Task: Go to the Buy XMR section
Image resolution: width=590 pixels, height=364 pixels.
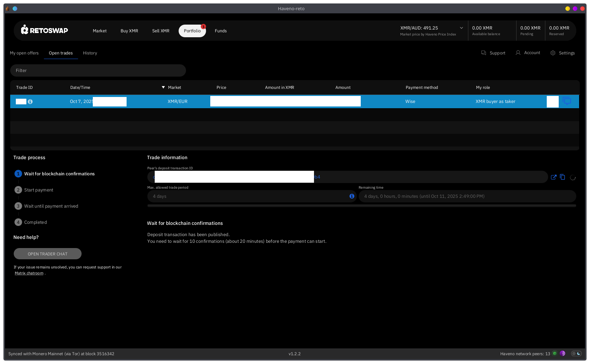Action: tap(129, 31)
